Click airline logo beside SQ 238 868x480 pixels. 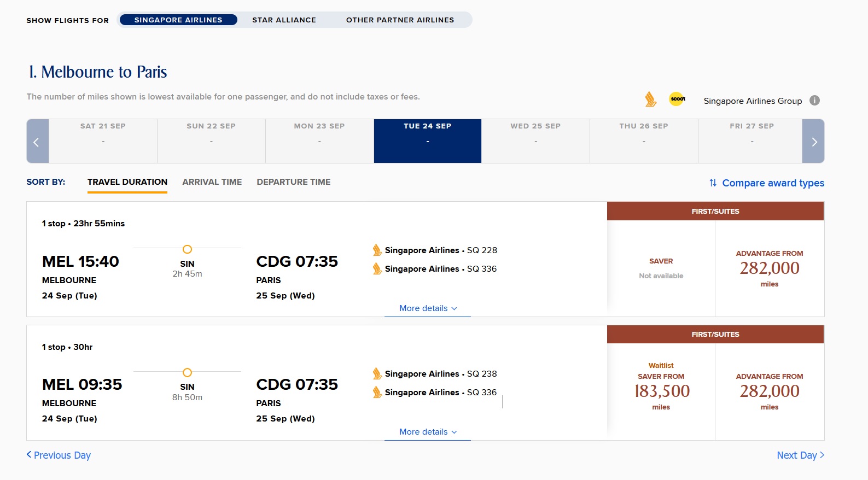pyautogui.click(x=377, y=374)
